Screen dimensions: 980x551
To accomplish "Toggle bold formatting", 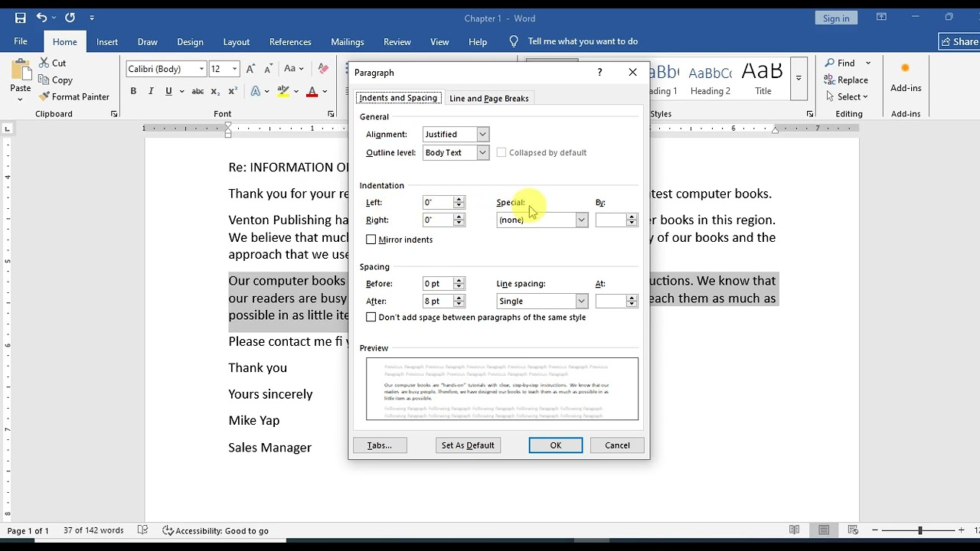I will click(x=133, y=91).
